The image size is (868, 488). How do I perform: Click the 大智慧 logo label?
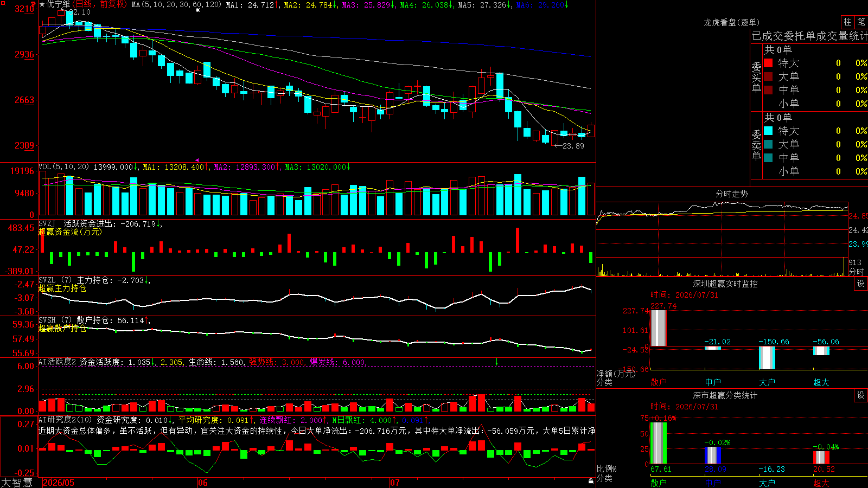point(17,482)
